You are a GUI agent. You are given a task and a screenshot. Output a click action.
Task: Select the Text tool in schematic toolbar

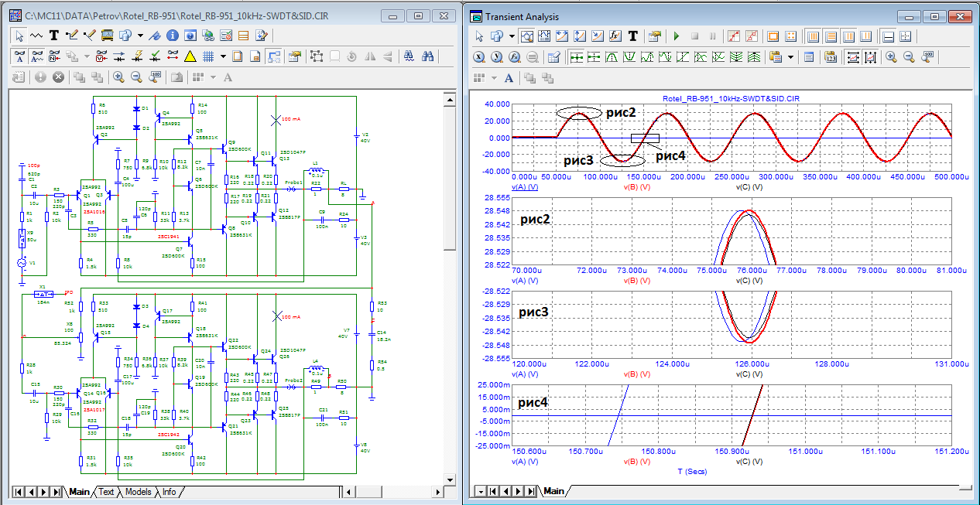[54, 36]
